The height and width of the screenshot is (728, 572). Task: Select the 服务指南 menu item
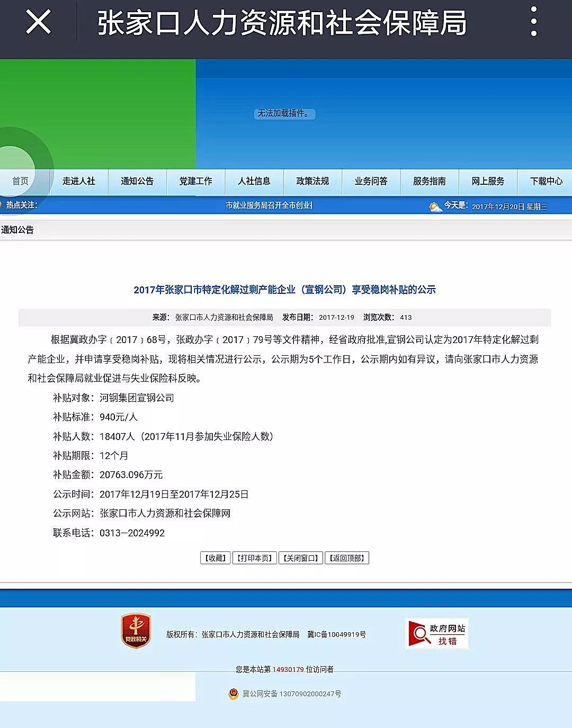pos(430,181)
